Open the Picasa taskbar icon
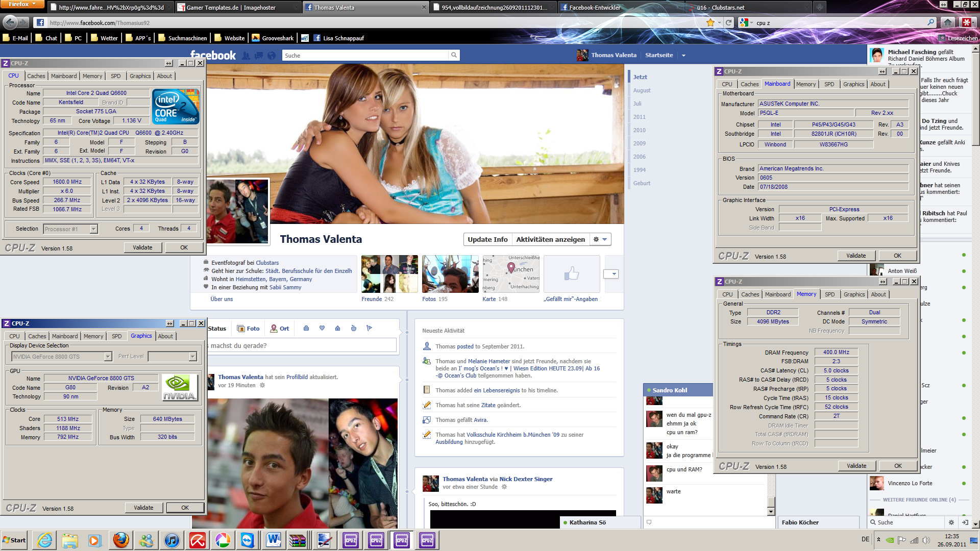 pyautogui.click(x=223, y=540)
